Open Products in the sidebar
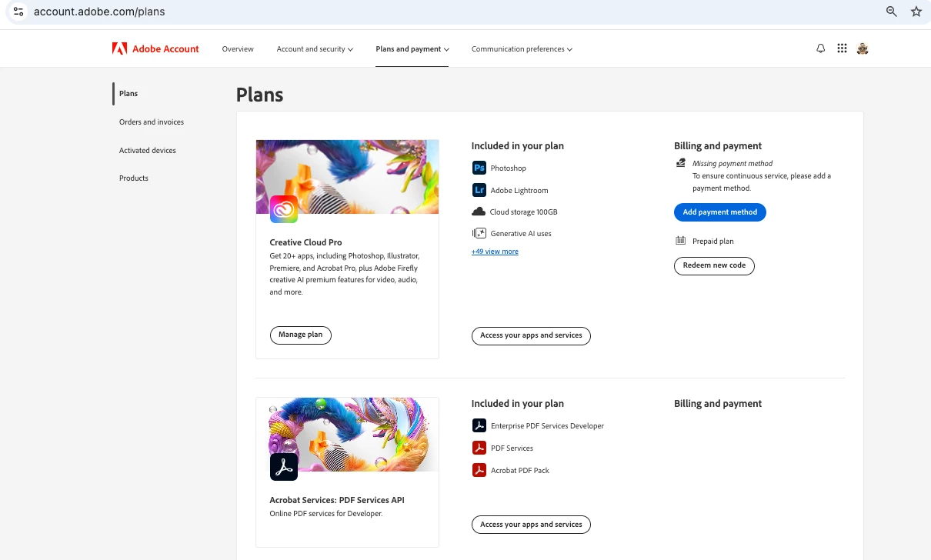The image size is (931, 560). pyautogui.click(x=134, y=178)
